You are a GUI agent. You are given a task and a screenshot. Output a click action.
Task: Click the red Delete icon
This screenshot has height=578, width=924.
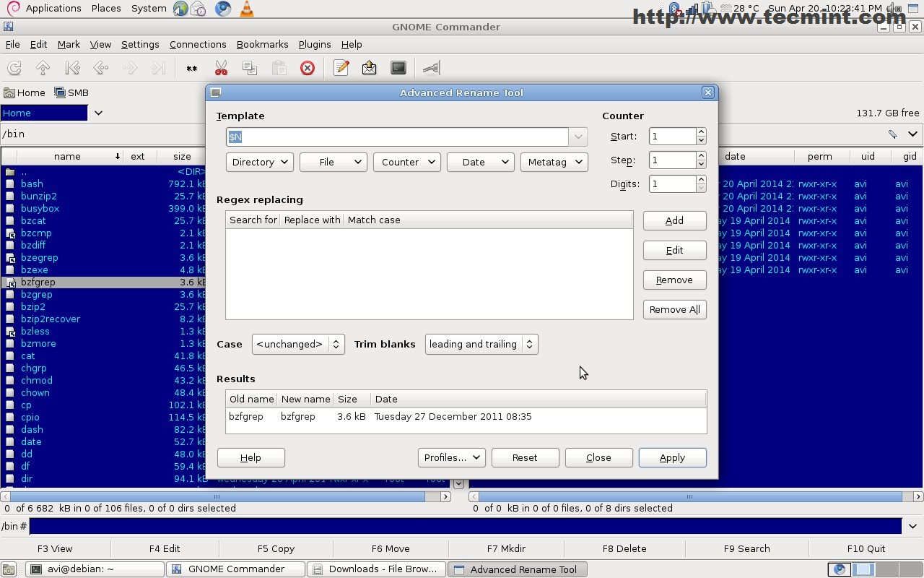[x=308, y=68]
